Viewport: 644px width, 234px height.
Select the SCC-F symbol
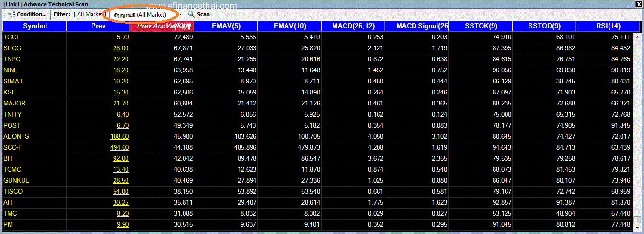click(x=13, y=147)
